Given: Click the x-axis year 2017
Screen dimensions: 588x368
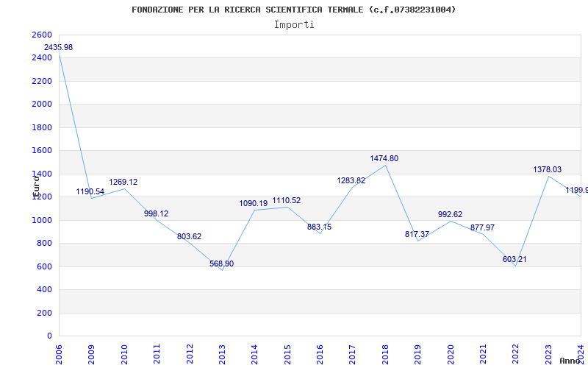Looking at the screenshot, I should (353, 354).
